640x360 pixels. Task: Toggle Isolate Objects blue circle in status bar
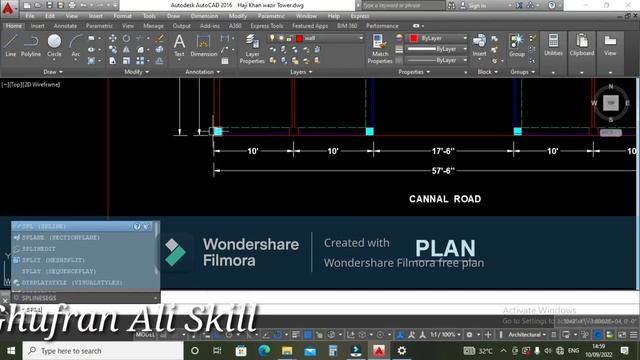[x=598, y=335]
